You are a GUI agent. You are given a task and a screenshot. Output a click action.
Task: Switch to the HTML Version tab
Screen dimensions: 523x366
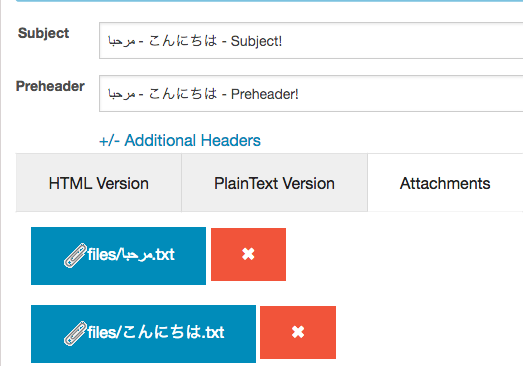click(x=98, y=183)
